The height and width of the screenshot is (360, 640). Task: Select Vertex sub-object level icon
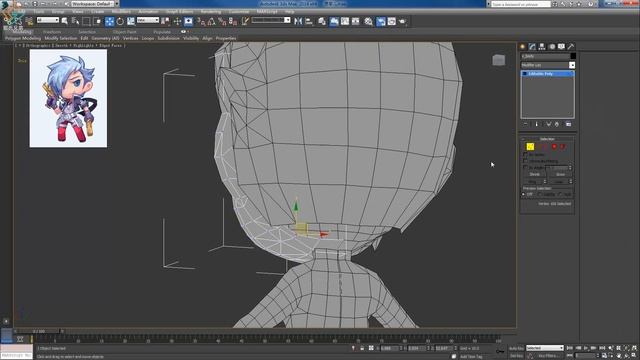(530, 147)
